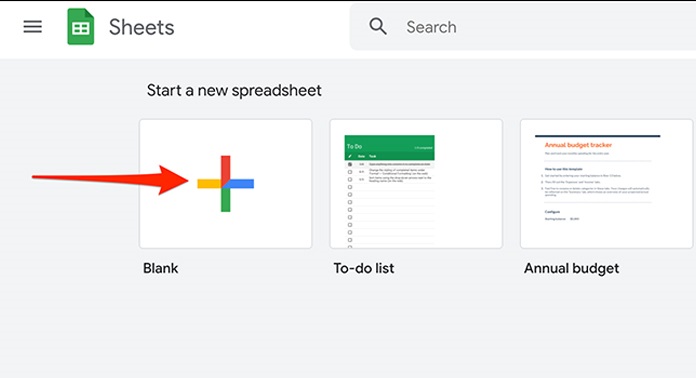The height and width of the screenshot is (378, 696).
Task: Open the To-do list template thumbnail
Action: coord(416,184)
